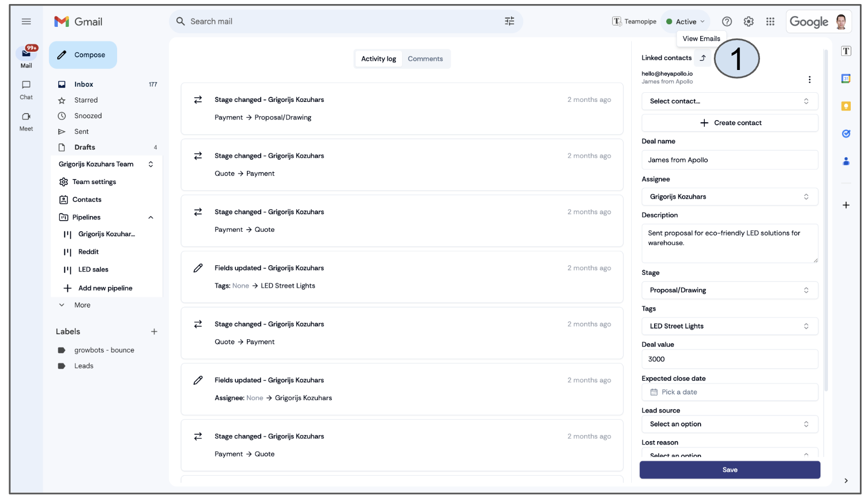Open Google Keep side panel icon

click(845, 106)
